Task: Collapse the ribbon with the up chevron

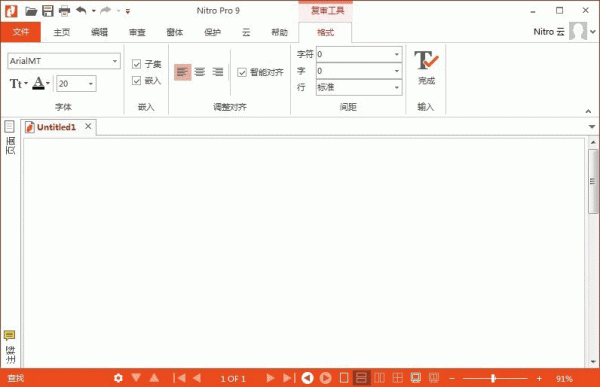Action: pyautogui.click(x=588, y=111)
